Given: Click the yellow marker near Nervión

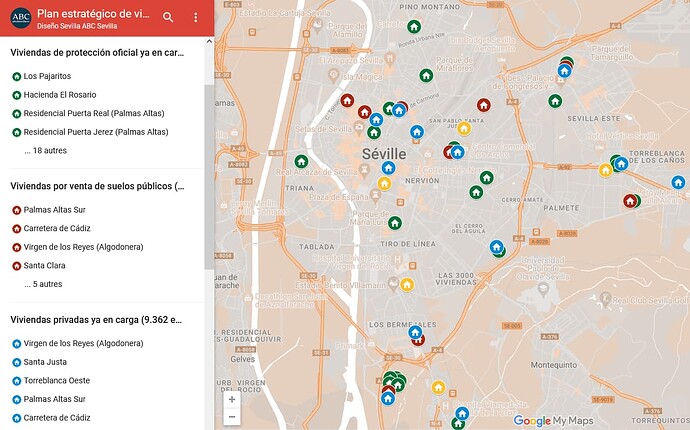Looking at the screenshot, I should click(384, 183).
